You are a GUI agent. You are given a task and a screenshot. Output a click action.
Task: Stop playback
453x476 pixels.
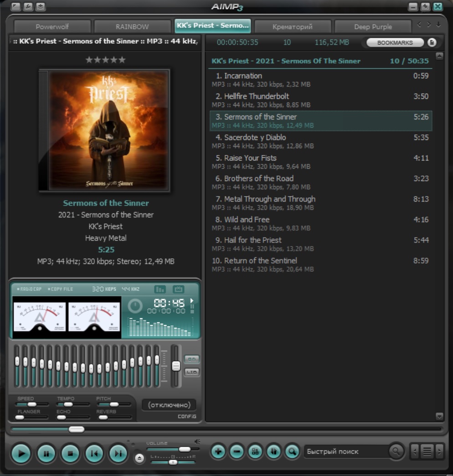click(x=70, y=453)
